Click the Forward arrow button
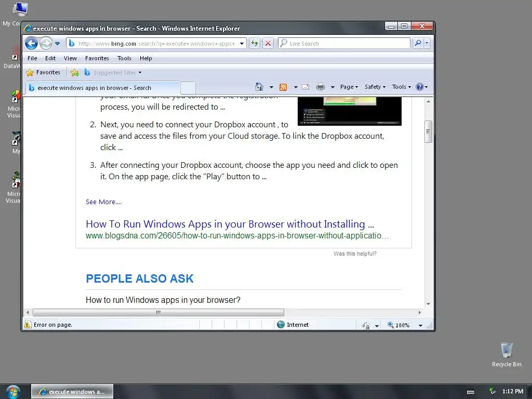 tap(46, 44)
